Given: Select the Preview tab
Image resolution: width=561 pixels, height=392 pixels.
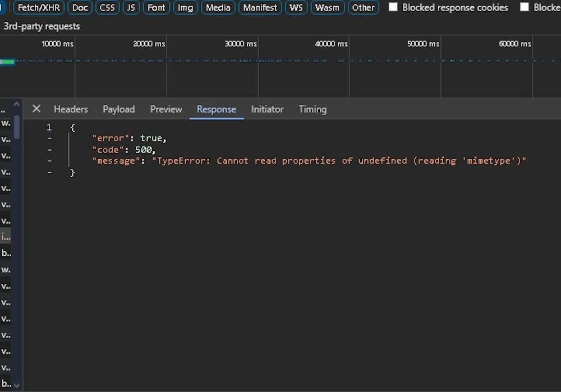Looking at the screenshot, I should click(166, 109).
